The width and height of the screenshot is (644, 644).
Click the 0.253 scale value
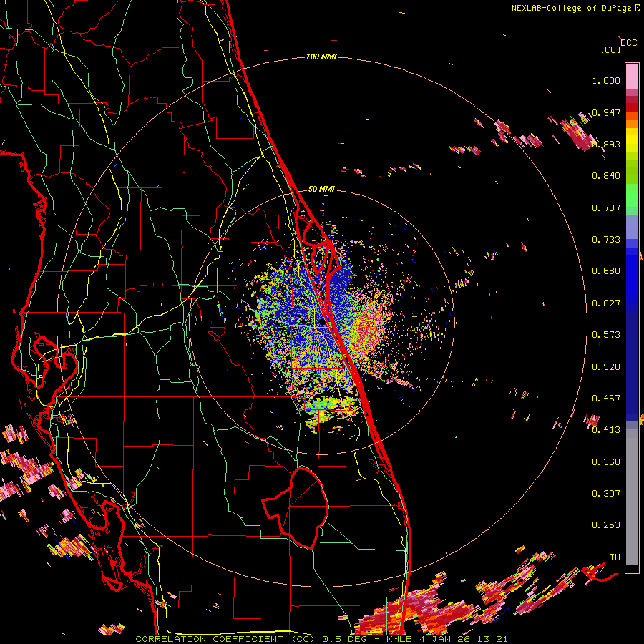(606, 525)
